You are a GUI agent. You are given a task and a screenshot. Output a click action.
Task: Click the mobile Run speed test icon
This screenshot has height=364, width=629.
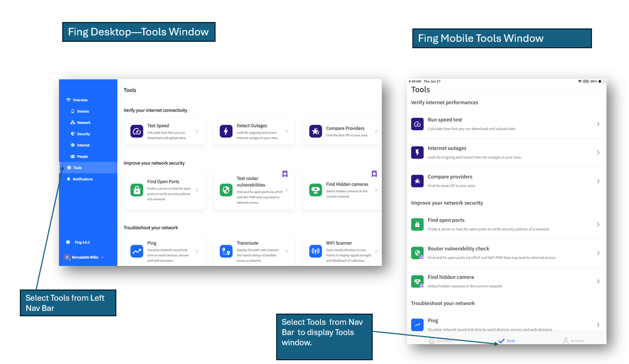417,124
